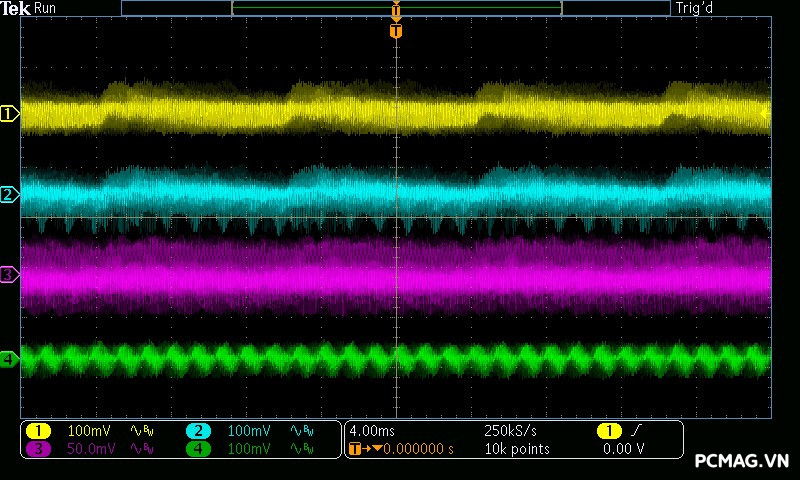
Task: Select the magenta channel 3 badge
Action: point(37,449)
